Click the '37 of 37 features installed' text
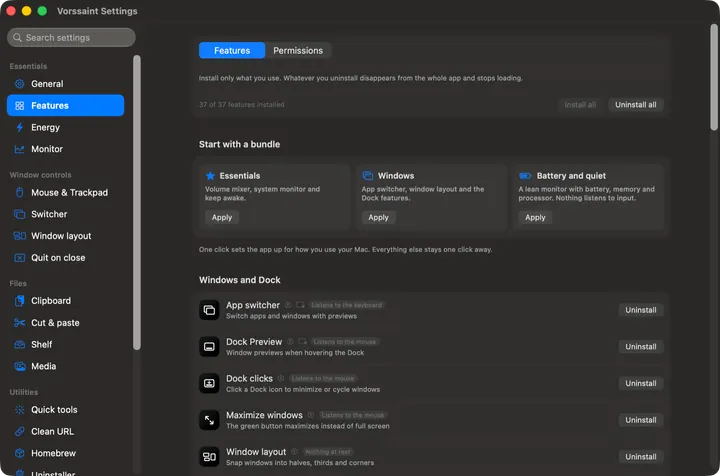 tap(242, 105)
